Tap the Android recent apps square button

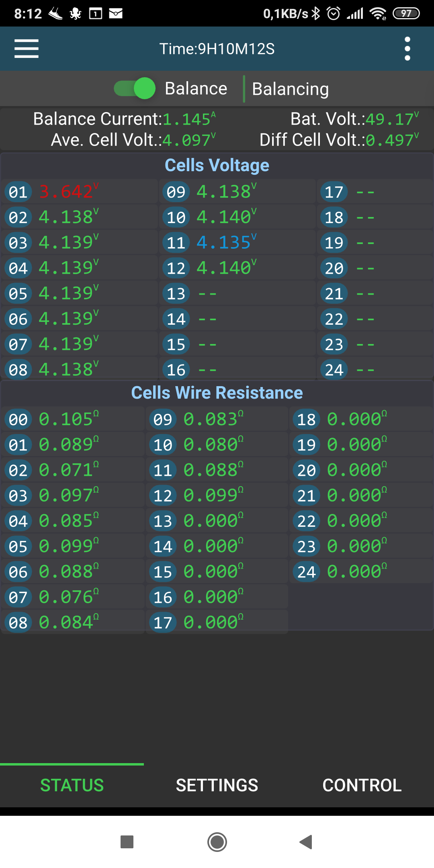[127, 841]
